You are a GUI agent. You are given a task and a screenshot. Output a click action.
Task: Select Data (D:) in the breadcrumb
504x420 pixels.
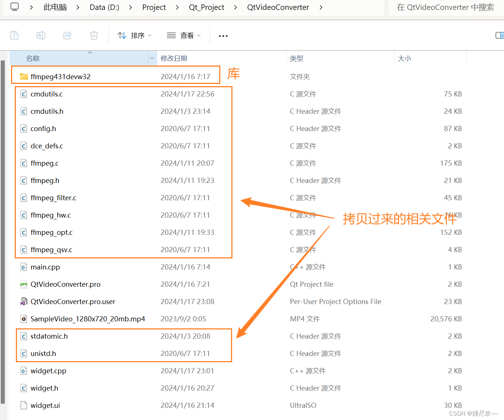(104, 7)
